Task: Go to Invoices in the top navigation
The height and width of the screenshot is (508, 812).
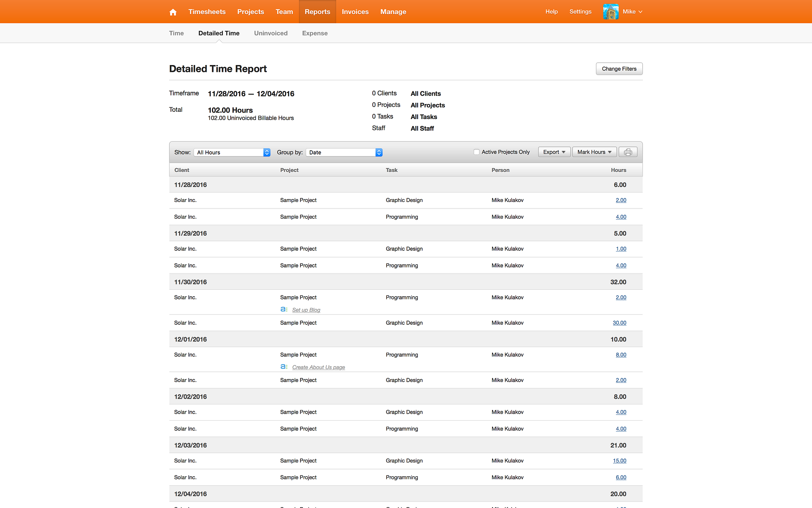Action: [x=355, y=12]
